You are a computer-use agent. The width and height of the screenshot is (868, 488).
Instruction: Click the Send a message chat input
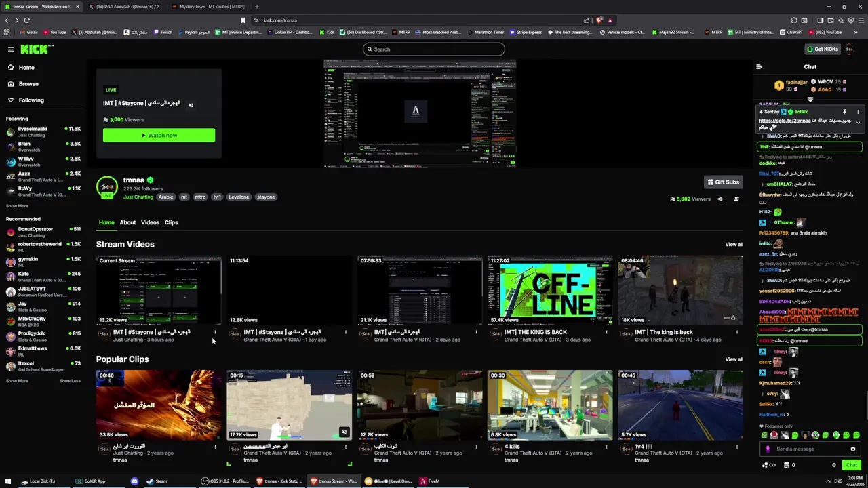(810, 449)
